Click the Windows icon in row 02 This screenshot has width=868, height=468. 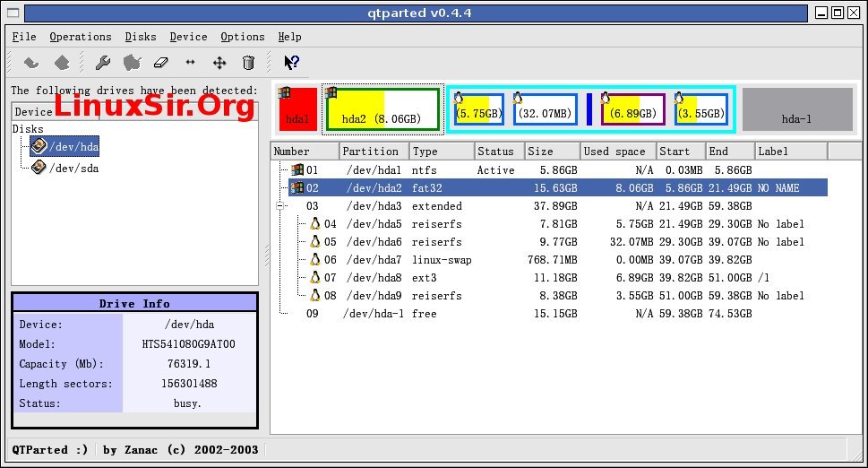(x=297, y=187)
